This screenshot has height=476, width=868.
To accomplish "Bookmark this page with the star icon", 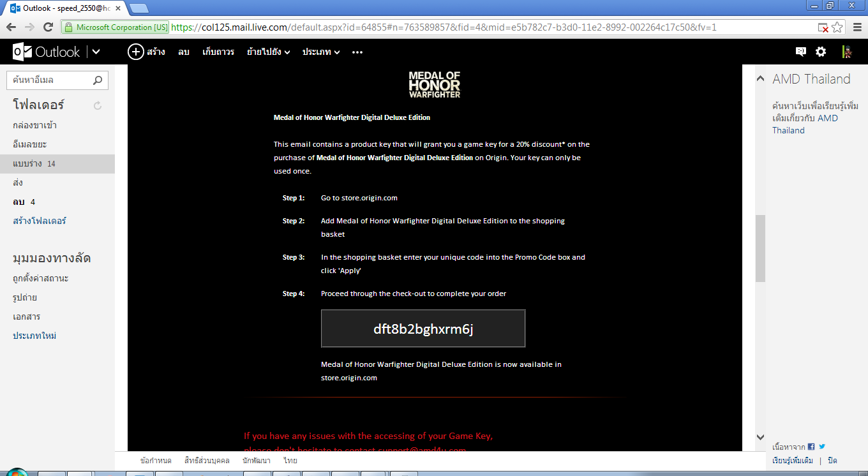I will pyautogui.click(x=837, y=27).
